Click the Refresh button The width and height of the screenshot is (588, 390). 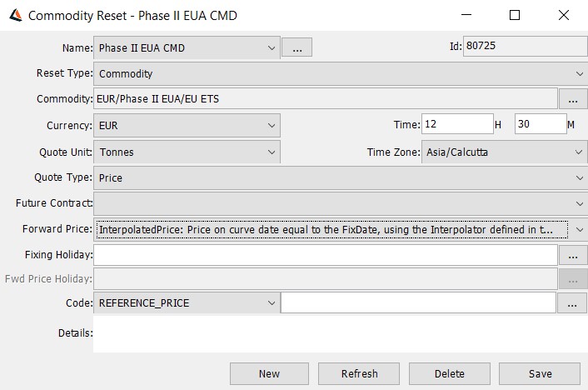click(x=359, y=374)
